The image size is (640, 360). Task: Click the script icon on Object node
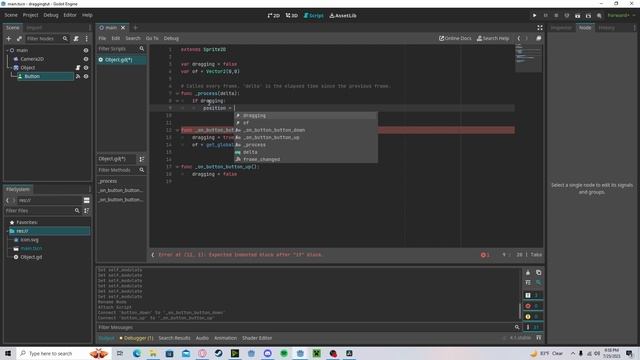pyautogui.click(x=78, y=68)
